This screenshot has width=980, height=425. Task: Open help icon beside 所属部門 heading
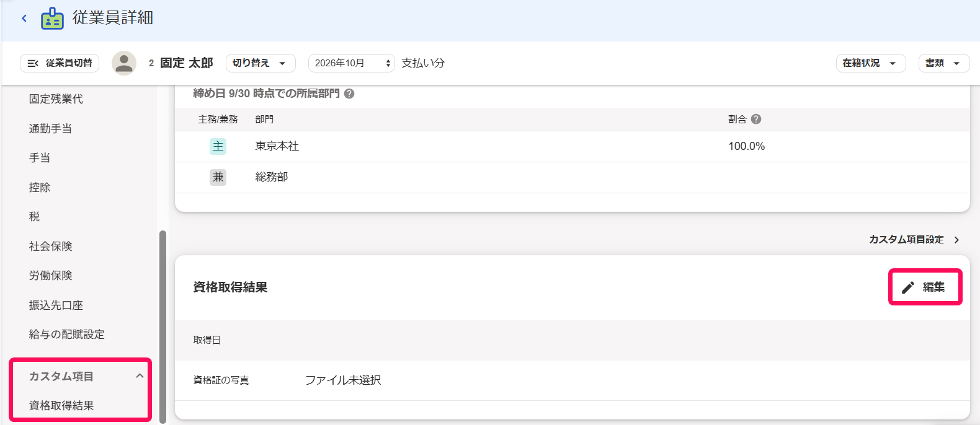[x=349, y=94]
